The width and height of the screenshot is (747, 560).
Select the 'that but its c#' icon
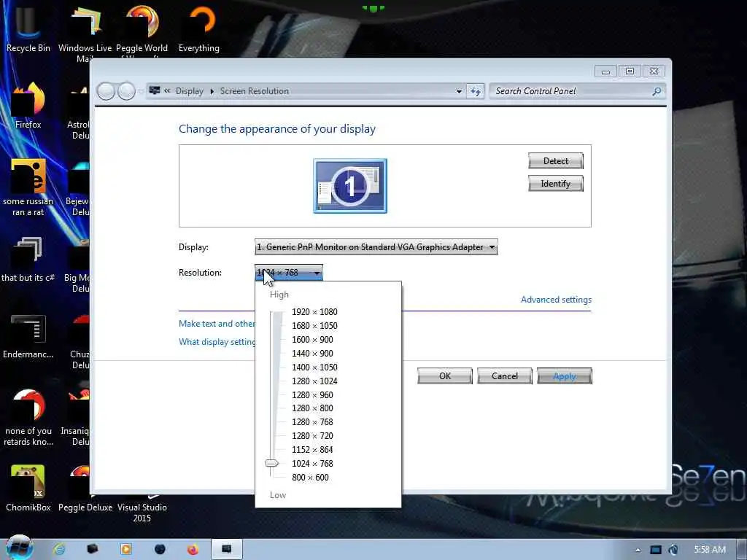[28, 260]
